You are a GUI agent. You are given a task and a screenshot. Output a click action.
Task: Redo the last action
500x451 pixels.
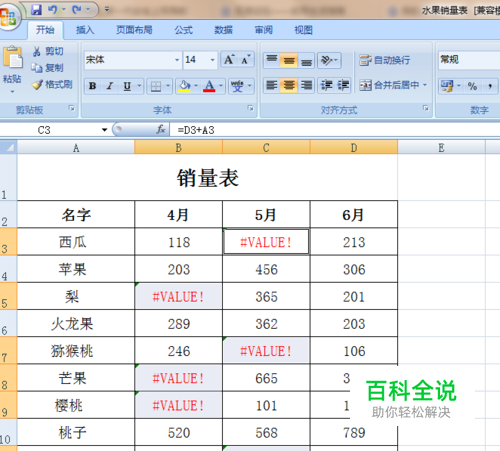click(x=77, y=10)
